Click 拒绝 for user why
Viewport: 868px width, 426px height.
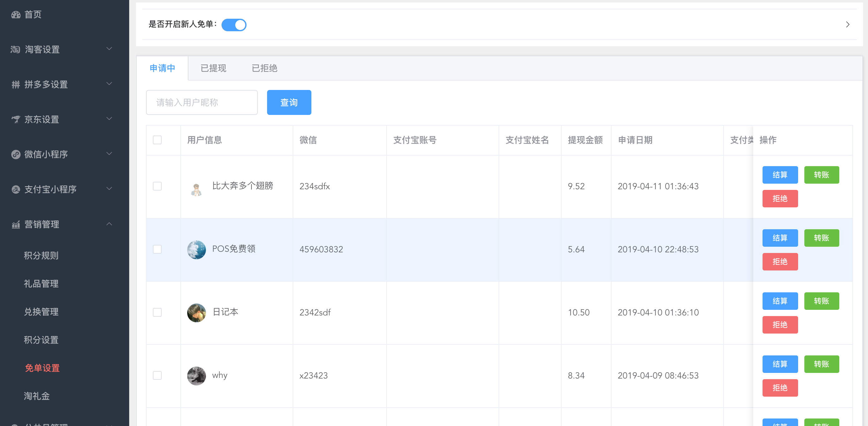pos(780,388)
